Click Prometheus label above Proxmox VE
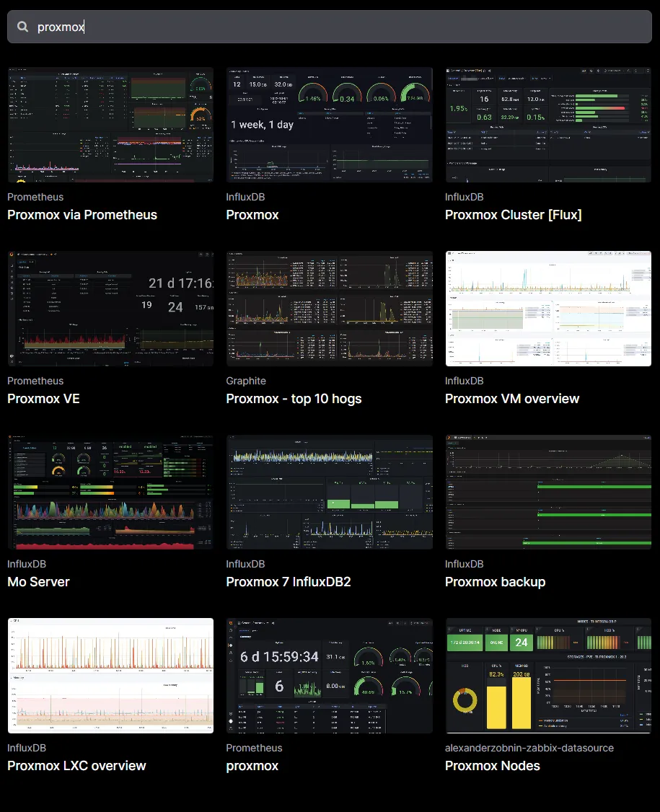The width and height of the screenshot is (660, 812). (35, 381)
